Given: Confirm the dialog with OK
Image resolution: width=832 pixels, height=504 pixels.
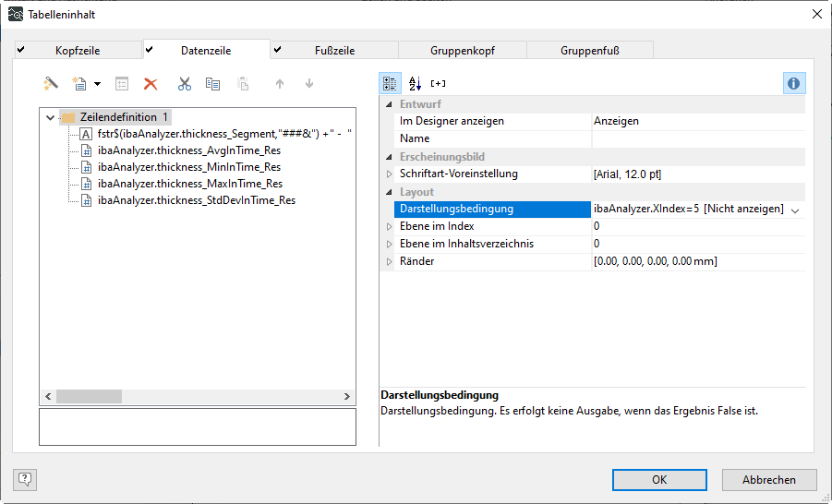Looking at the screenshot, I should (658, 480).
